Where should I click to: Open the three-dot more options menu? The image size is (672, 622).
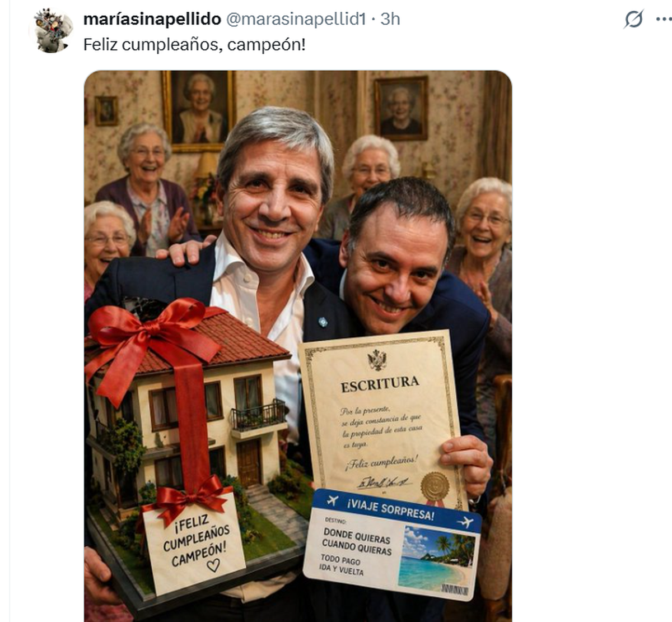point(664,20)
